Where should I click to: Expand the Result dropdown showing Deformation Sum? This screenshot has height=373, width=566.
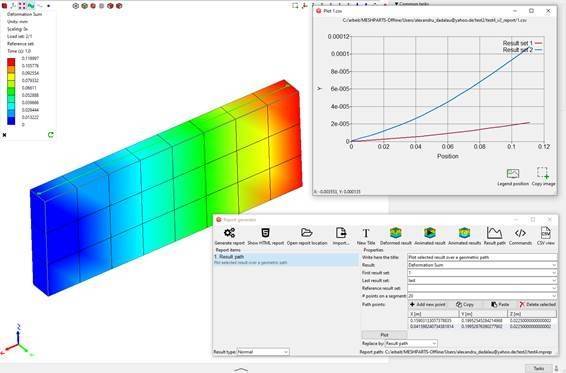[482, 265]
